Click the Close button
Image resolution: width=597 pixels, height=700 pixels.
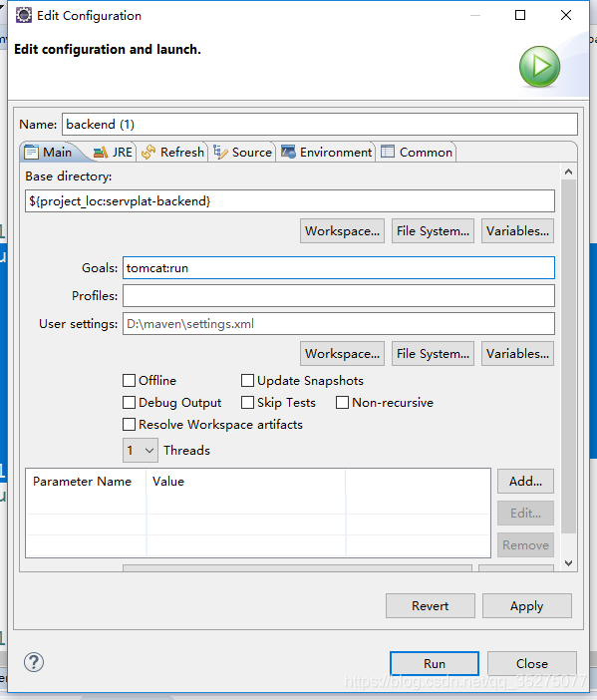click(532, 663)
